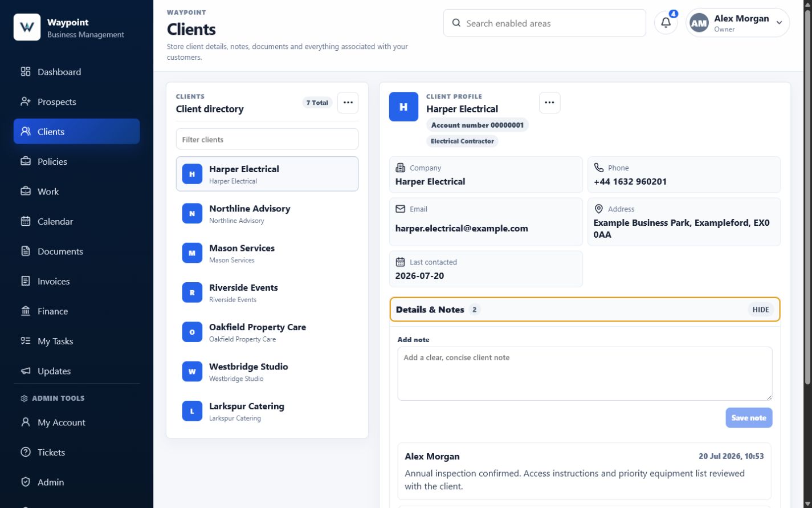The height and width of the screenshot is (508, 812).
Task: Click the My Tasks checklist icon
Action: point(26,341)
